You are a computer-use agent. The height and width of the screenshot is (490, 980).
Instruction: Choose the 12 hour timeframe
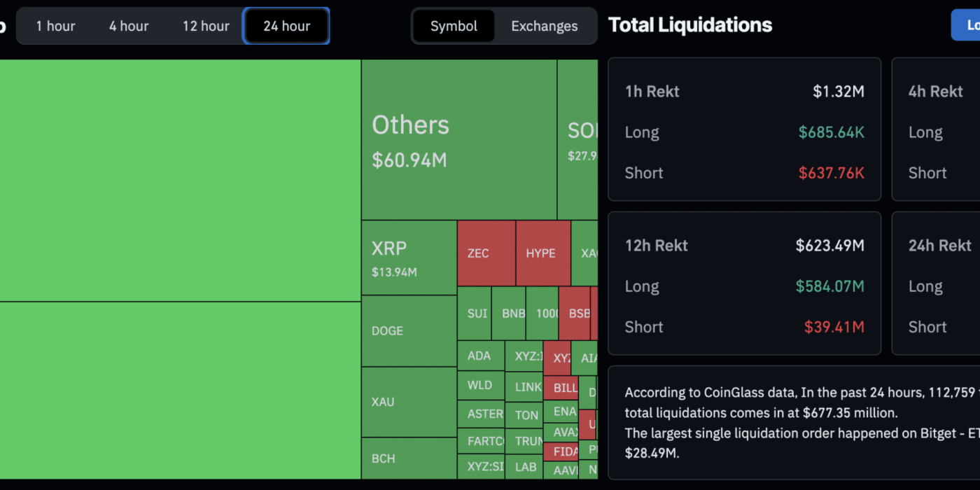[206, 26]
